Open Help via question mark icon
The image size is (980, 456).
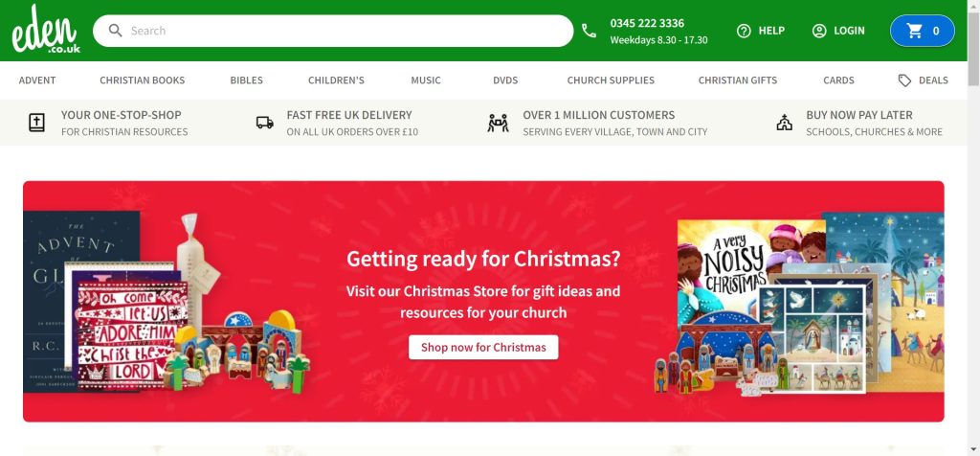point(744,31)
